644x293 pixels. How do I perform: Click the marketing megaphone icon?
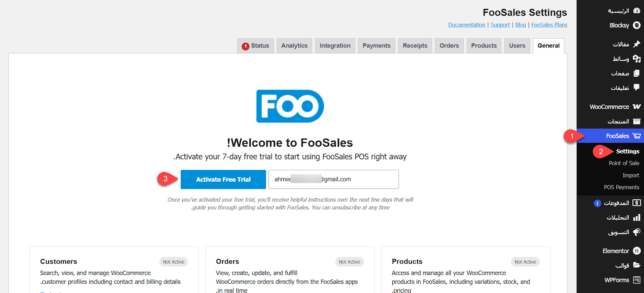pos(636,232)
